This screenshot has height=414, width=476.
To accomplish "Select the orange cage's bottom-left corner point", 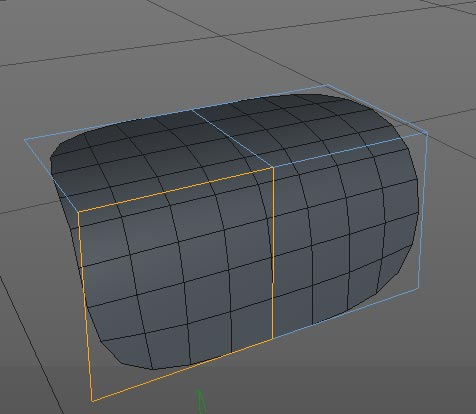I will tap(92, 401).
